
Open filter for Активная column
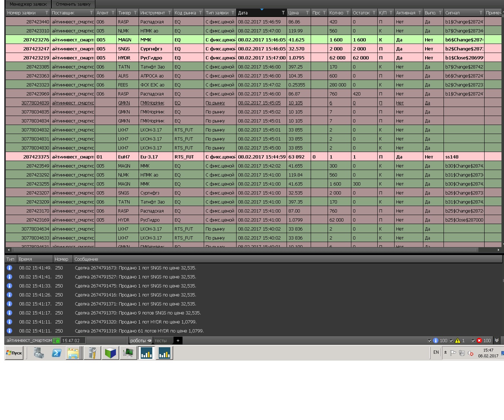pyautogui.click(x=420, y=13)
